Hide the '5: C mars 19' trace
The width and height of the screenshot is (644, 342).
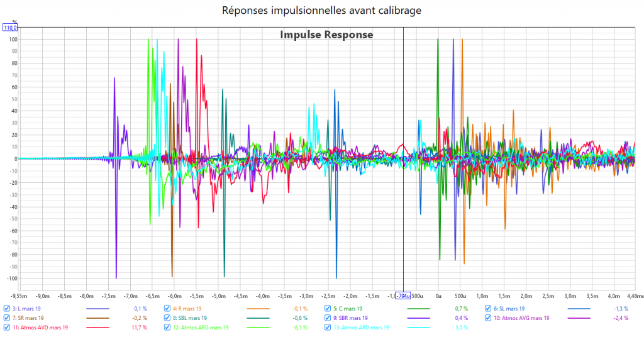(x=328, y=309)
